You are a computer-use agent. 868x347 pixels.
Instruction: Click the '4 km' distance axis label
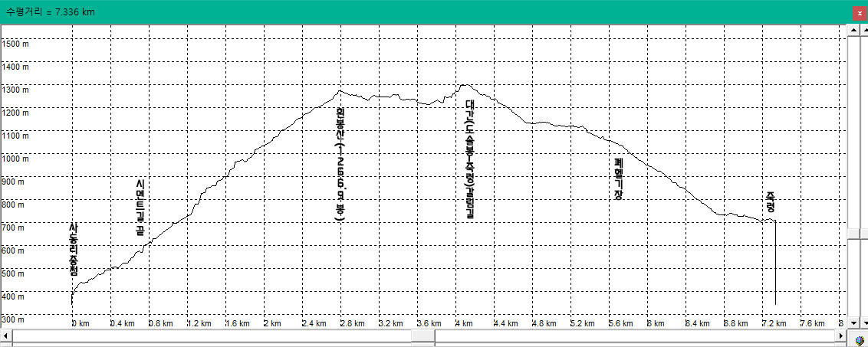click(x=464, y=323)
